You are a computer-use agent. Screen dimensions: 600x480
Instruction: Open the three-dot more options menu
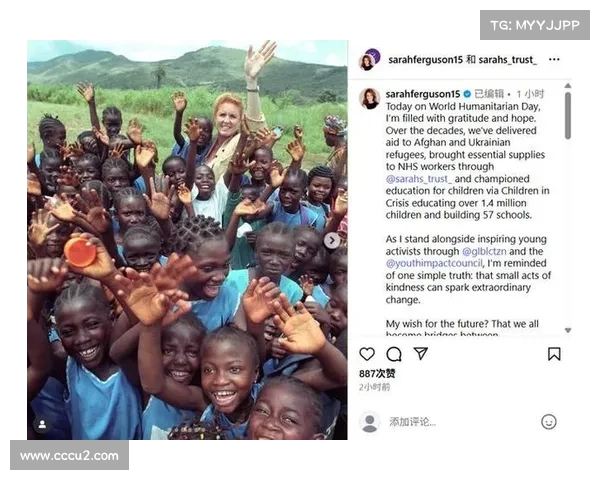554,59
